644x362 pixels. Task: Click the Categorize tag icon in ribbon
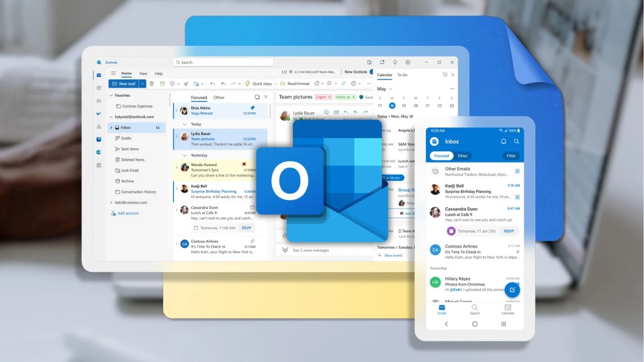point(317,84)
